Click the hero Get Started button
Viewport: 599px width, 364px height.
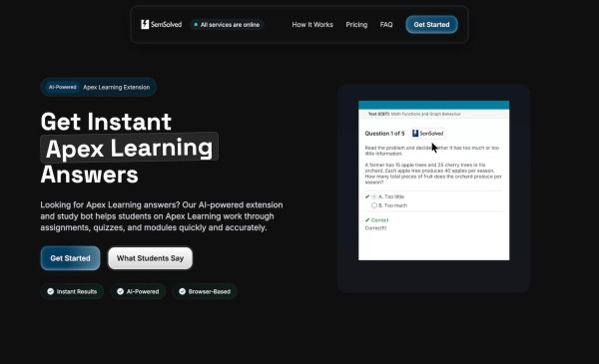pos(70,258)
